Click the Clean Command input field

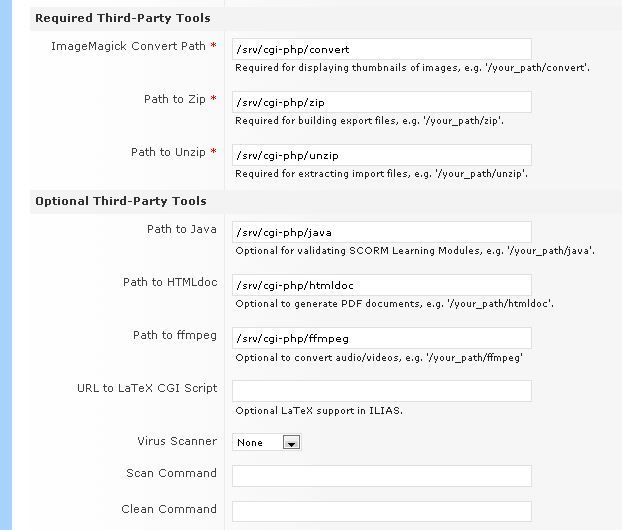point(381,512)
